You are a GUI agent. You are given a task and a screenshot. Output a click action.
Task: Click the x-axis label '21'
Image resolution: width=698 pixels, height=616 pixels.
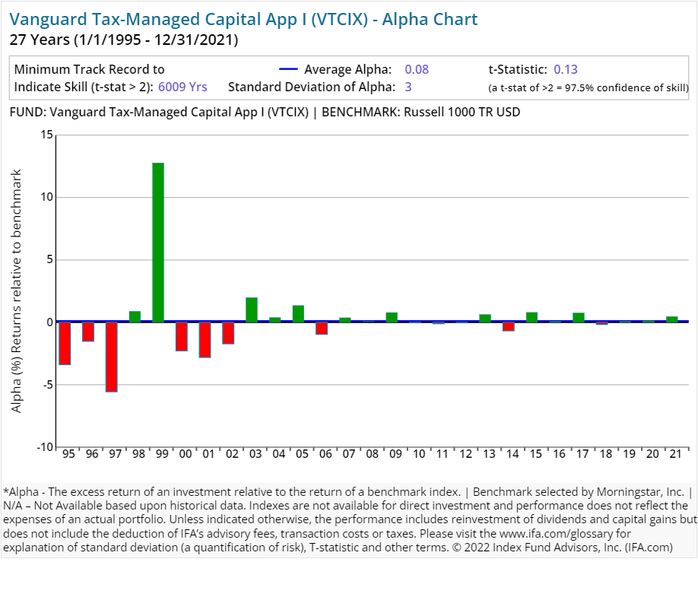(x=676, y=454)
